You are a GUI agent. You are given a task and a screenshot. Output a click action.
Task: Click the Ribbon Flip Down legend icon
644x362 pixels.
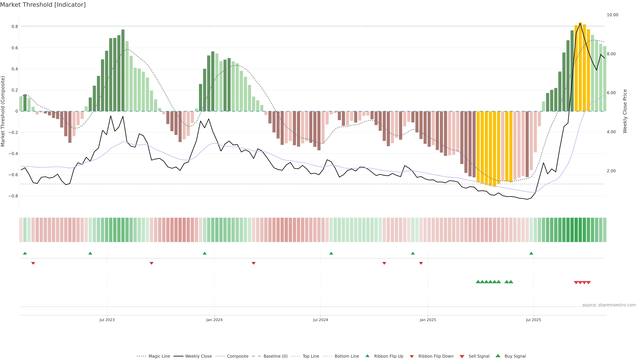[x=412, y=356]
